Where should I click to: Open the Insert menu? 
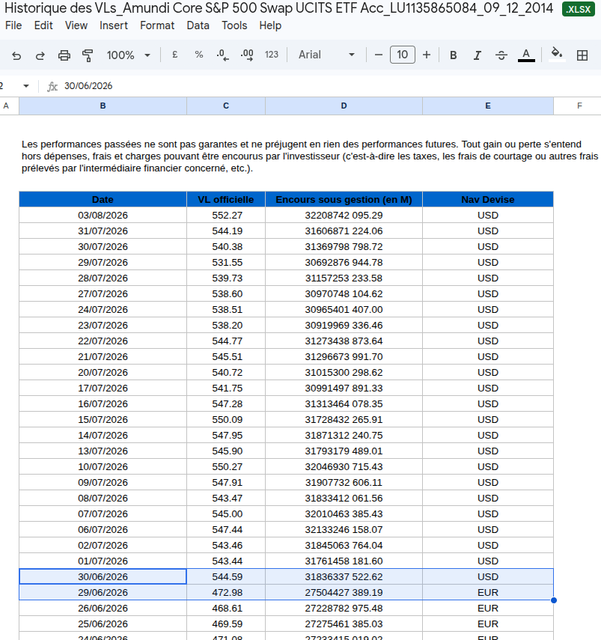[x=114, y=25]
